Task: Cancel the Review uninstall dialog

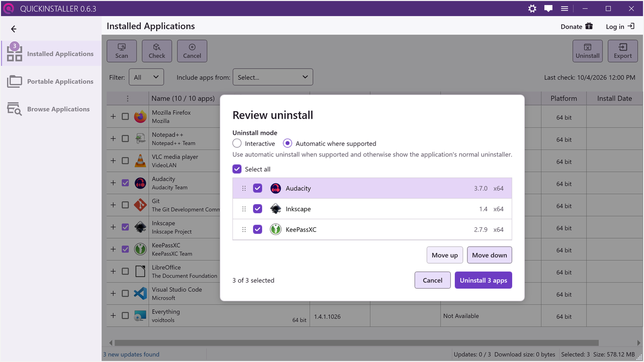Action: tap(433, 280)
